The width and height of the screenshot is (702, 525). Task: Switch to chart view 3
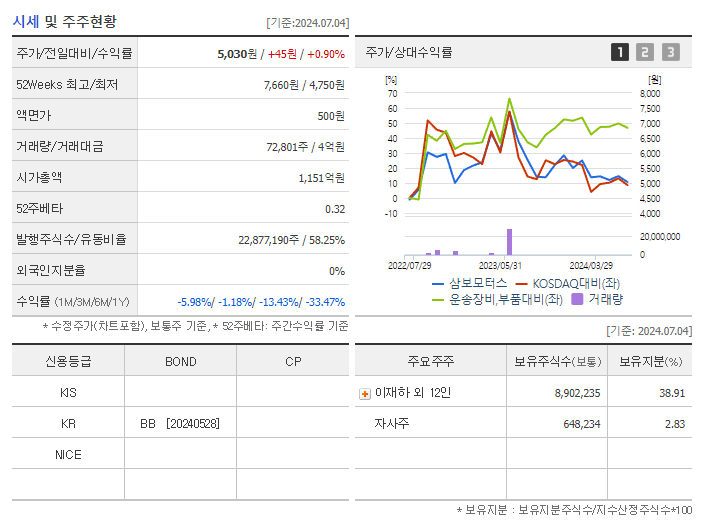tap(670, 52)
